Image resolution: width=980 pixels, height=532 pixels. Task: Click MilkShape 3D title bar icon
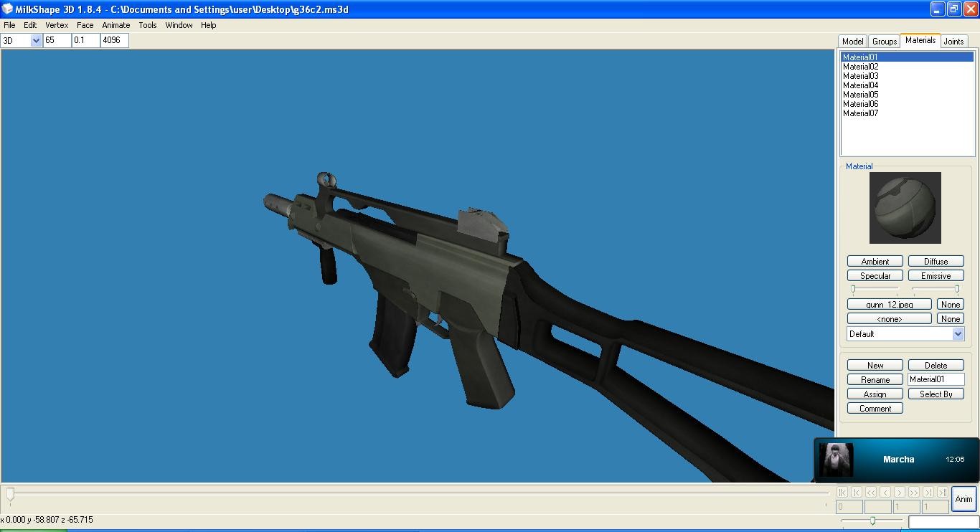coord(7,9)
